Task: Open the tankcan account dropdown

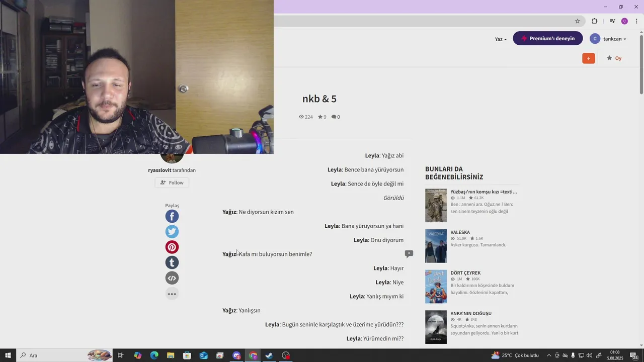Action: [608, 39]
